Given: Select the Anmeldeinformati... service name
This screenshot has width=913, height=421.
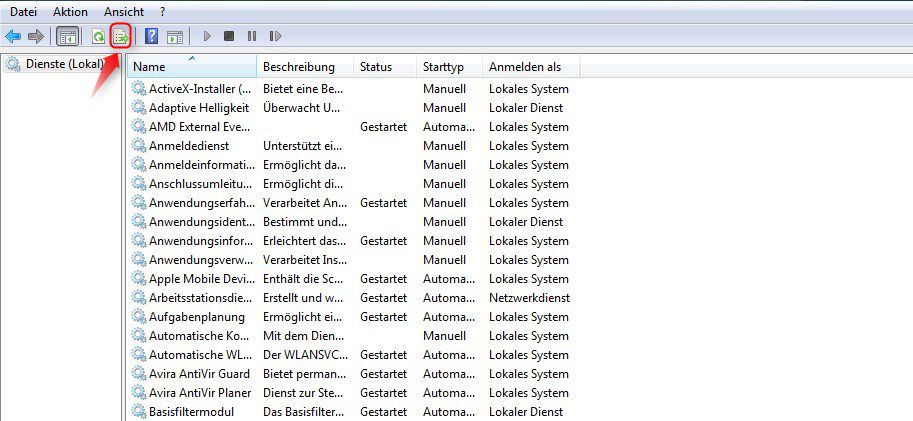Looking at the screenshot, I should 201,165.
